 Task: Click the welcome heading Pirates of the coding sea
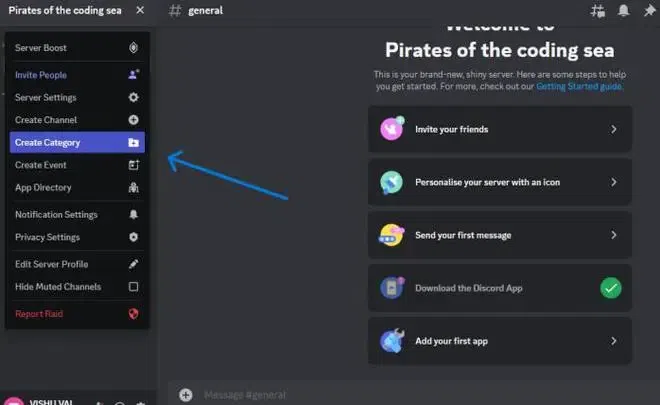tap(500, 51)
